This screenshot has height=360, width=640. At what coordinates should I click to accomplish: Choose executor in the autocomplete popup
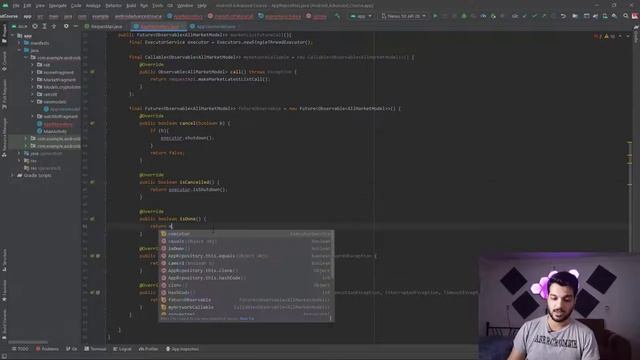tap(246, 234)
